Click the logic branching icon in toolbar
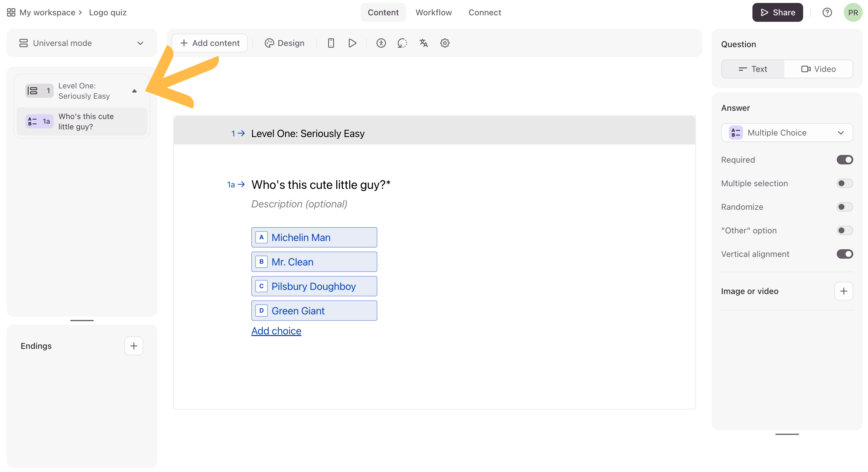 [x=402, y=43]
